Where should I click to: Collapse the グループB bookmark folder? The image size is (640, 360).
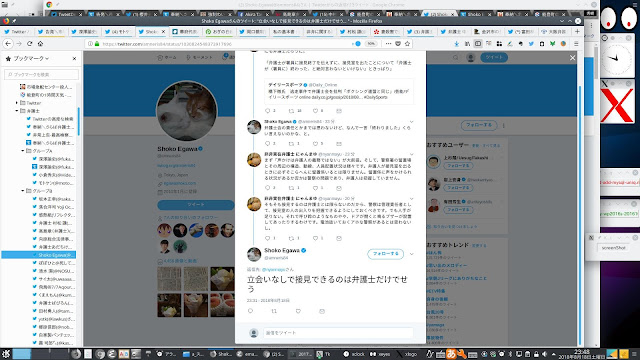(x=22, y=191)
